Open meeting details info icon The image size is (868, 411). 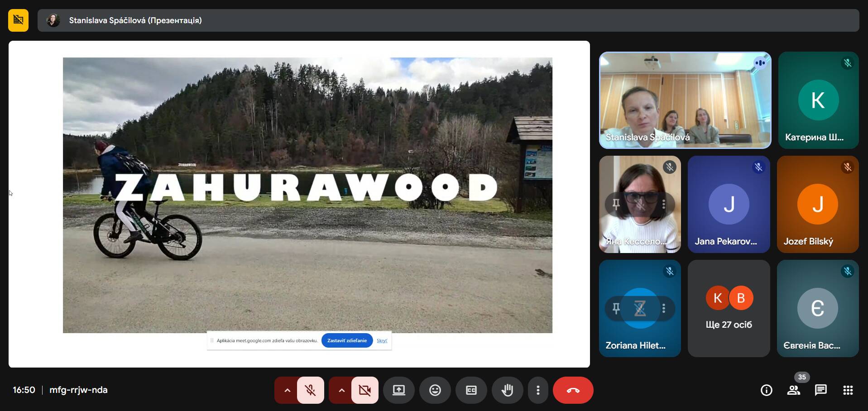pos(767,390)
